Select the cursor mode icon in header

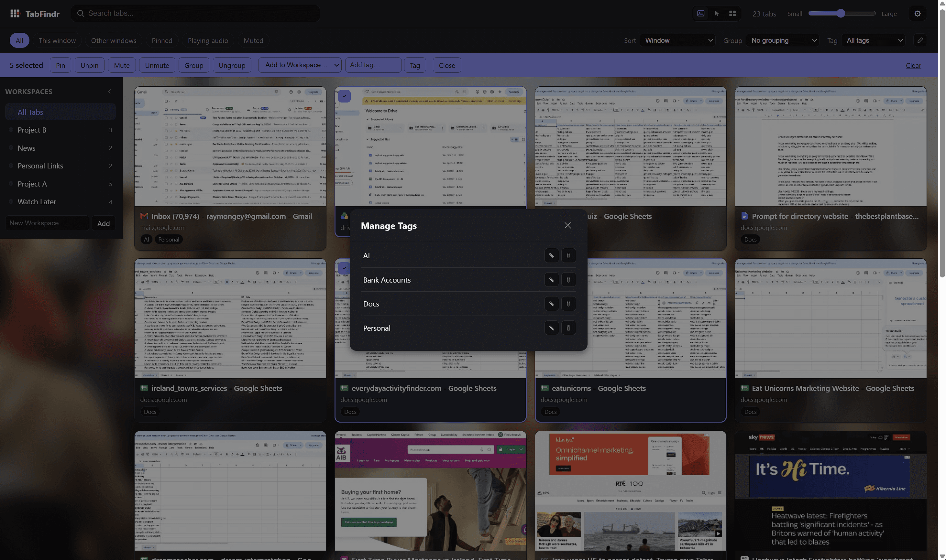(717, 14)
